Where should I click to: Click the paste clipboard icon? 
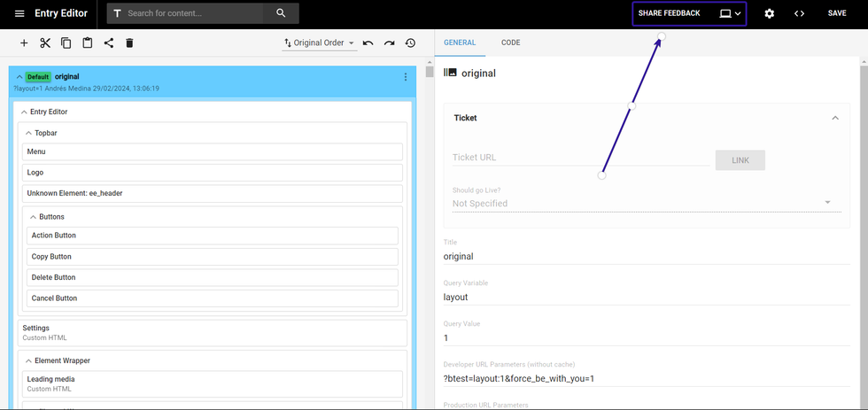88,43
